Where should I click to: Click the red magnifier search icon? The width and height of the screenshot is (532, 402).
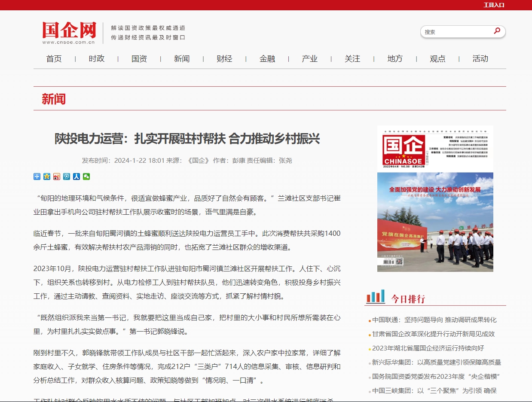coord(497,31)
